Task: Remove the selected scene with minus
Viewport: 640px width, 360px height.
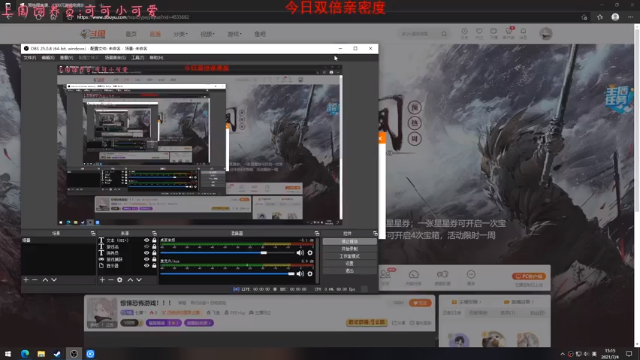Action: 35,280
